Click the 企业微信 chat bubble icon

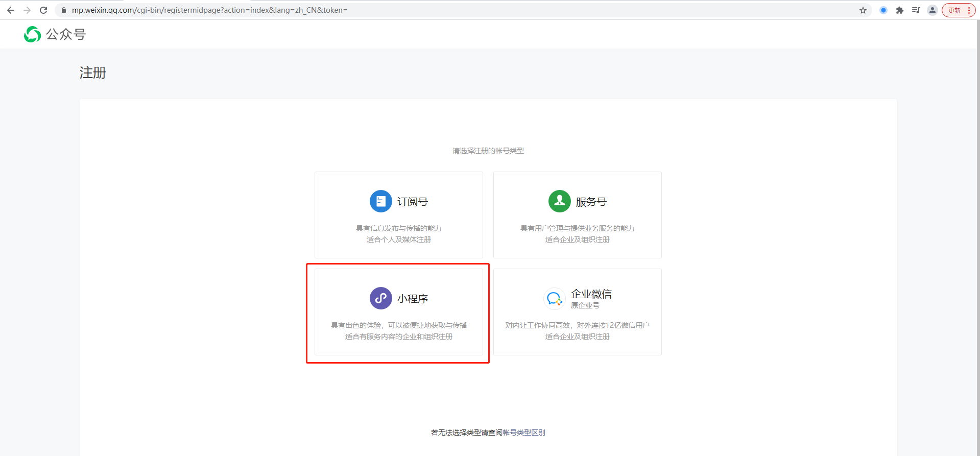click(555, 298)
